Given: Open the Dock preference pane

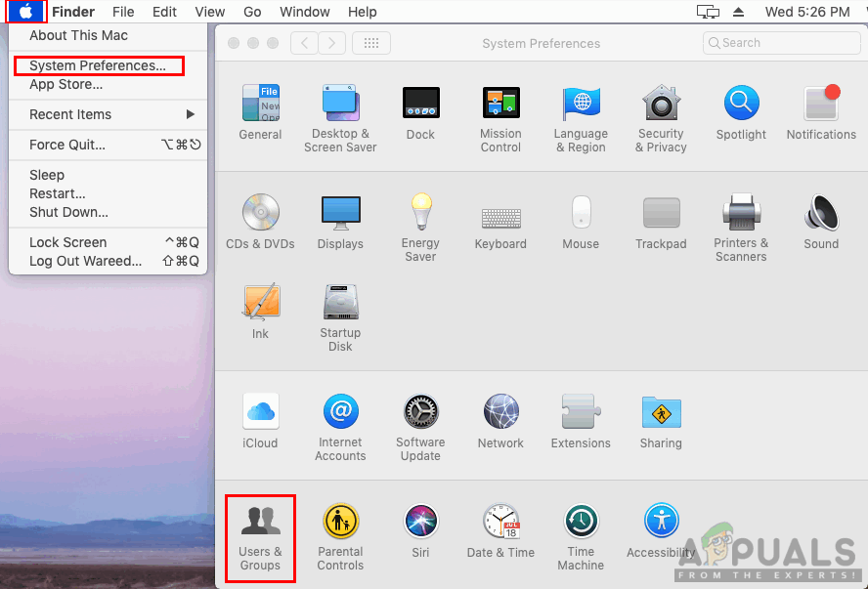Looking at the screenshot, I should click(x=420, y=112).
